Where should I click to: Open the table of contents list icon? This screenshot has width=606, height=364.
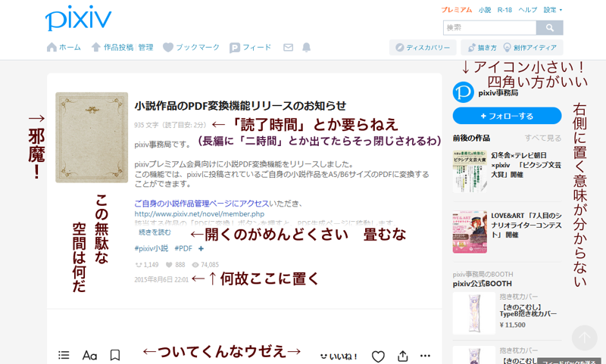(x=64, y=355)
